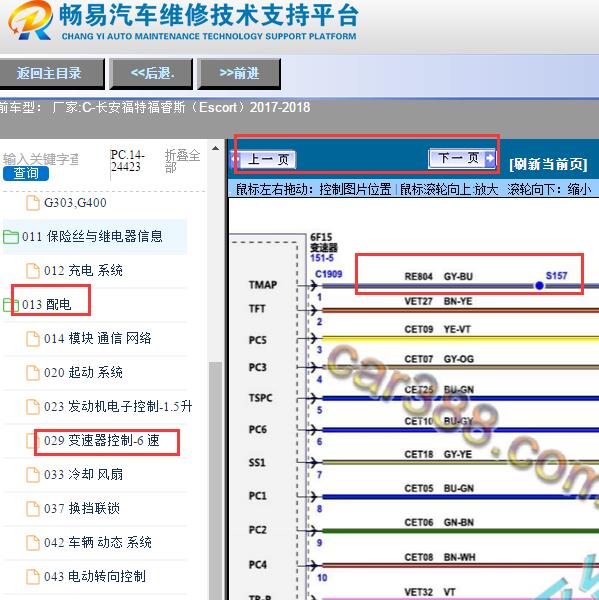
Task: Click the green folder icon beside 013
Action: pyautogui.click(x=10, y=305)
